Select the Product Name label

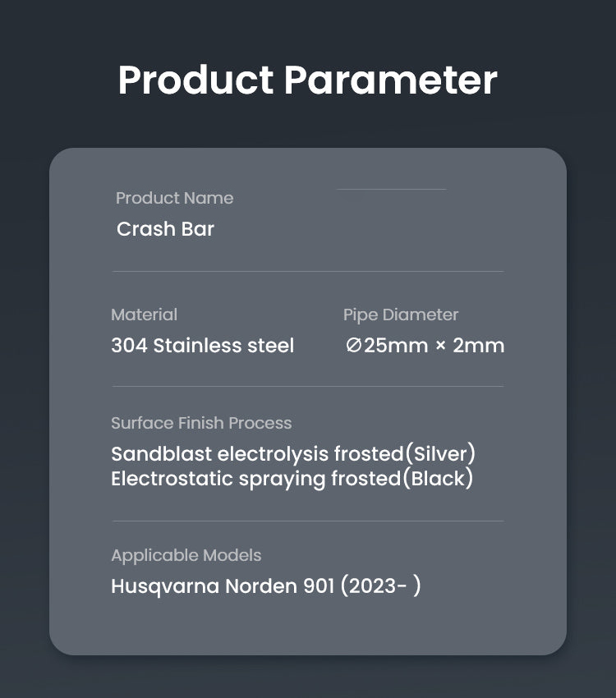pyautogui.click(x=174, y=198)
